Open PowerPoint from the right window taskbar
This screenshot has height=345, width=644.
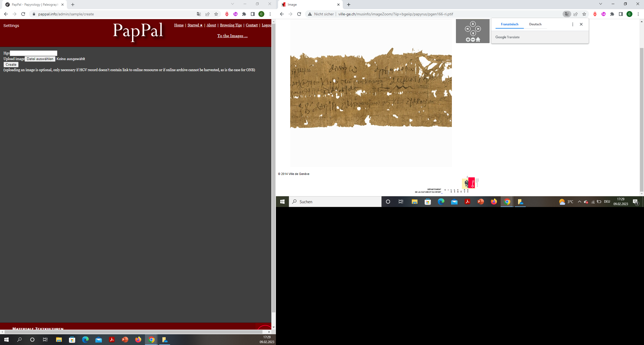click(x=481, y=202)
